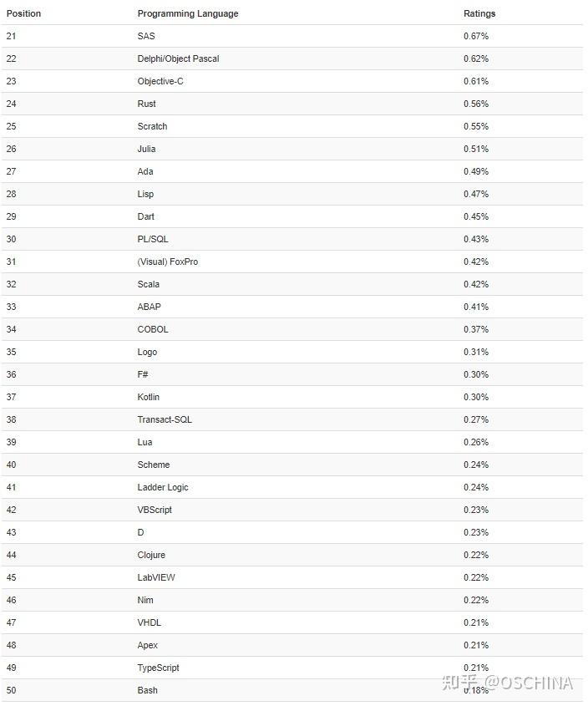
Task: Click the 0.67% rating for SAS
Action: tap(476, 36)
